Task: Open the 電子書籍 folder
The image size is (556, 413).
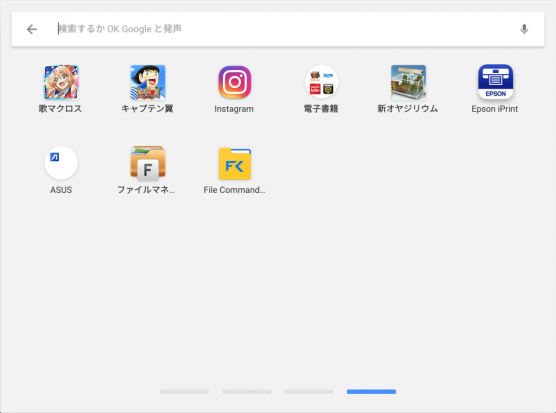Action: (321, 82)
